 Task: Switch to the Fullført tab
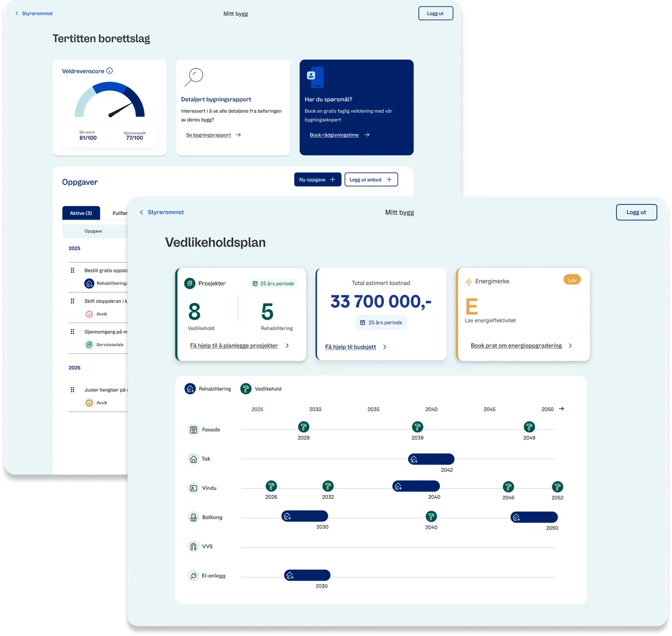[120, 213]
